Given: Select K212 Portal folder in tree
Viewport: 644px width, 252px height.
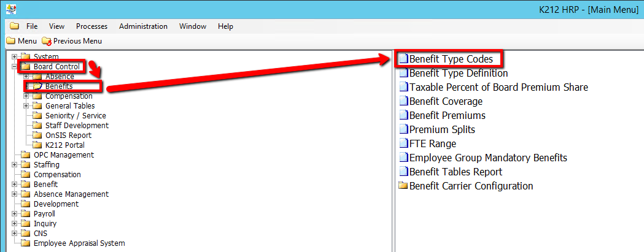Looking at the screenshot, I should pos(65,145).
